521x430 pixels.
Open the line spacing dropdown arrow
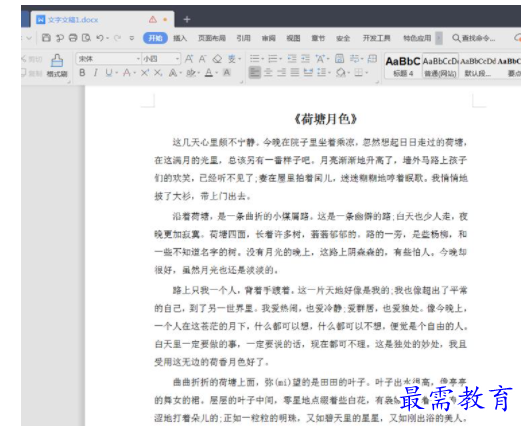click(329, 73)
